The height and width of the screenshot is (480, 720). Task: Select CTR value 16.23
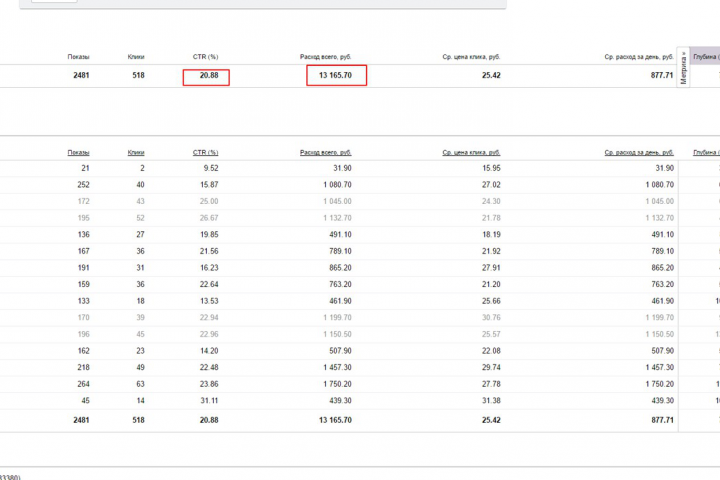[209, 268]
